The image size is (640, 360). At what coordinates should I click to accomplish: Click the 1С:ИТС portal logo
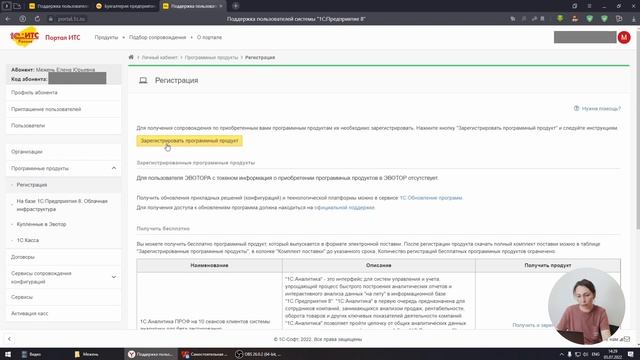pyautogui.click(x=24, y=37)
